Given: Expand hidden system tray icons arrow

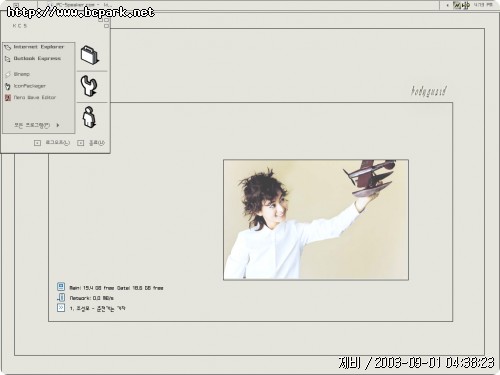Looking at the screenshot, I should click(x=447, y=5).
